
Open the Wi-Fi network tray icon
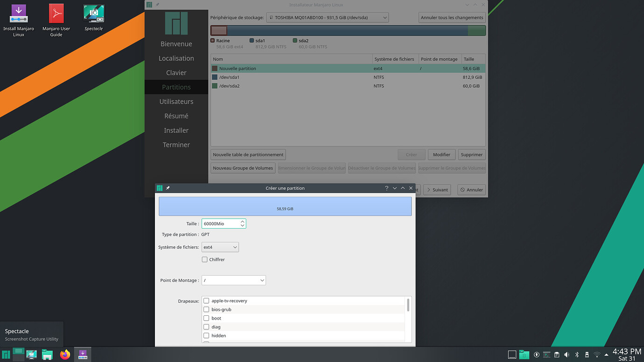pos(597,355)
